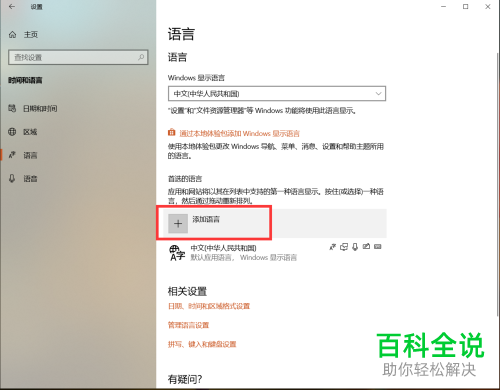The height and width of the screenshot is (390, 500).
Task: Open 拼写、键入和键盘设置 link
Action: click(202, 344)
